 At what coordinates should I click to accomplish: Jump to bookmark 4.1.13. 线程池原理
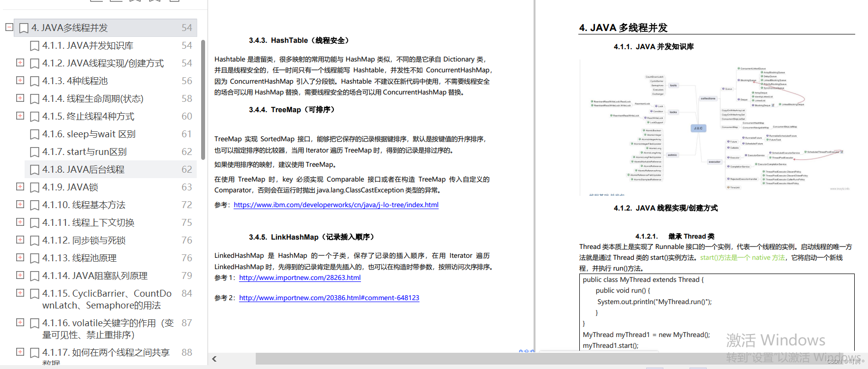pyautogui.click(x=79, y=258)
